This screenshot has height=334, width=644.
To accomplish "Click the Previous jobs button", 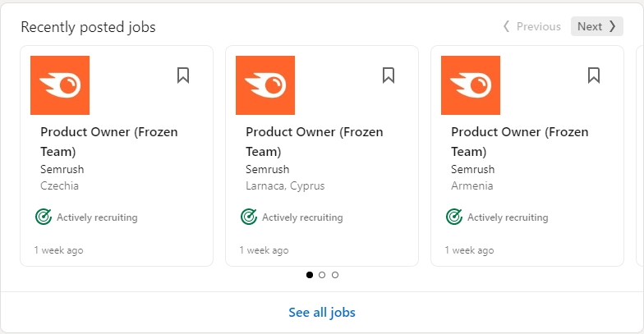I will [x=531, y=26].
